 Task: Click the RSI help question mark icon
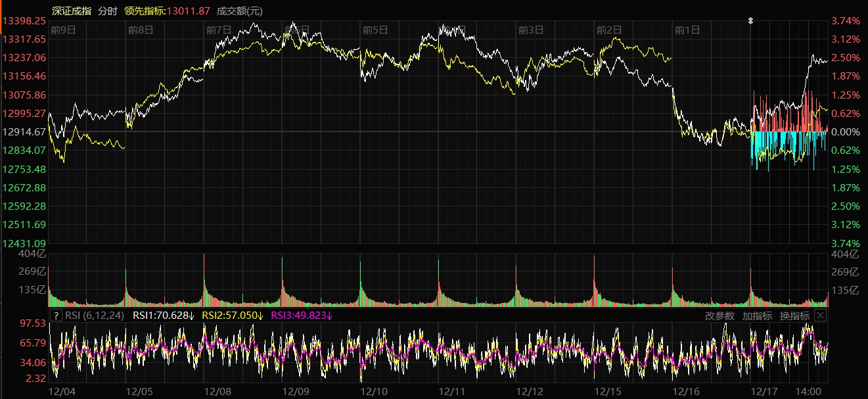56,316
